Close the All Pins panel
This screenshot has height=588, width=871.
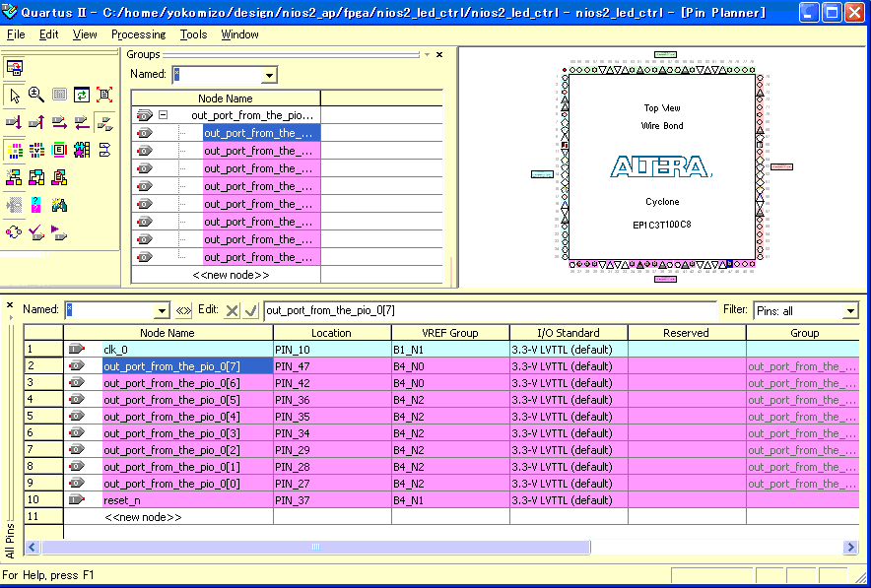(10, 304)
